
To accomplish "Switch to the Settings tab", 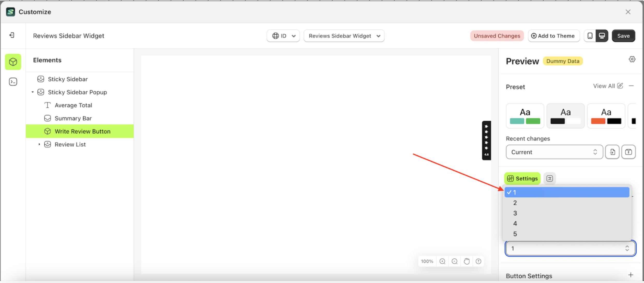I will coord(522,178).
